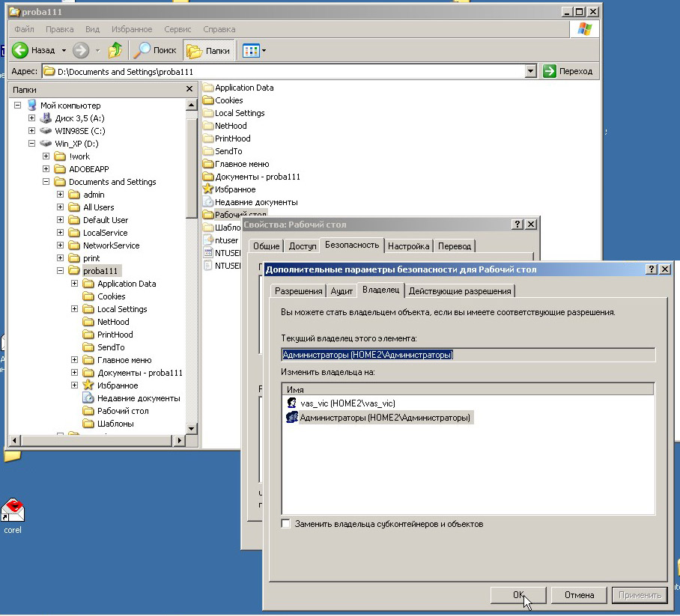Click the Favorites (Избранное) star folder in file list
Screen dimensions: 680x616
pos(234,189)
